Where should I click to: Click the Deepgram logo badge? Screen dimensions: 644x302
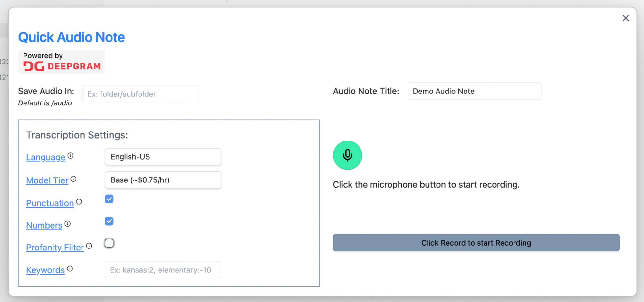[x=62, y=62]
